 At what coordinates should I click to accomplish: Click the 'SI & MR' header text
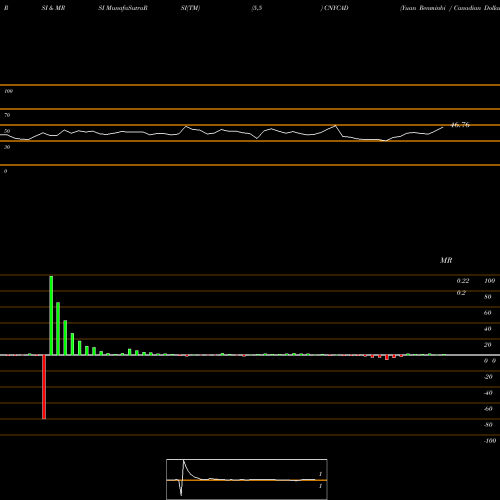pos(53,8)
